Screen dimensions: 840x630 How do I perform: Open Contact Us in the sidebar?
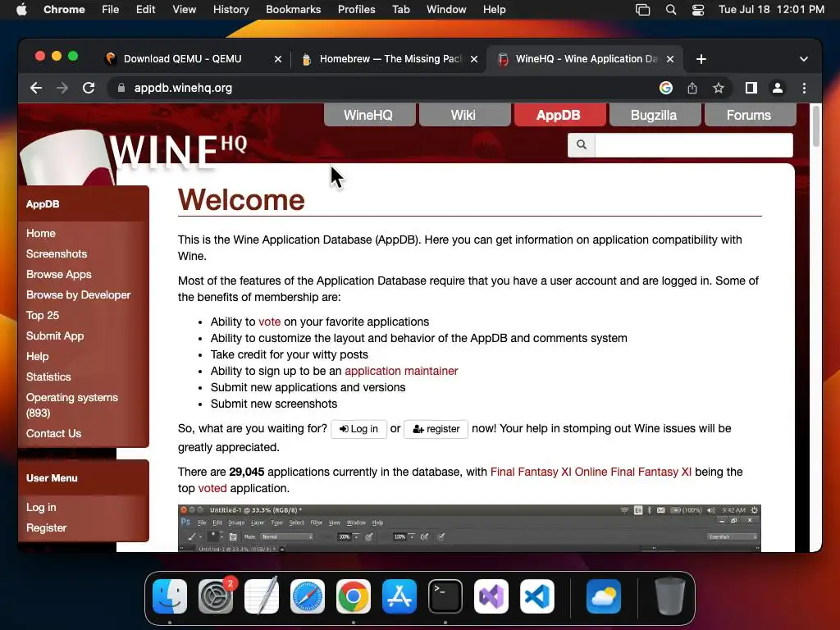click(53, 433)
